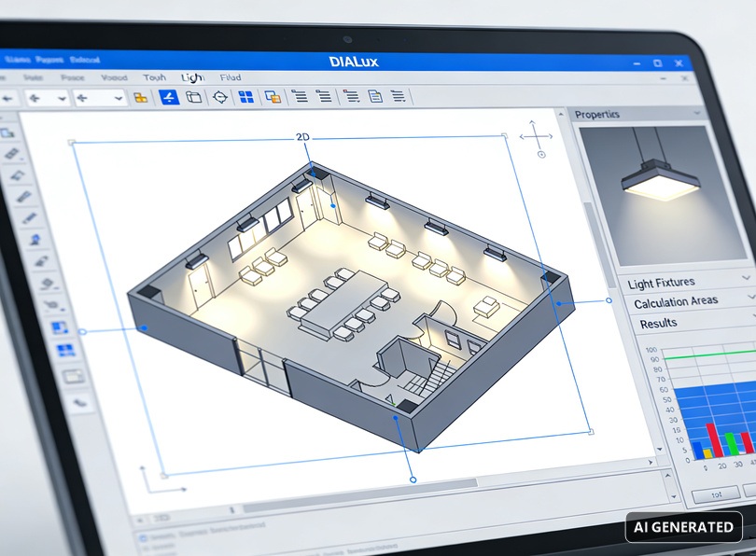The image size is (756, 556).
Task: Select the bottommost icon in the left toolbar
Action: (80, 401)
